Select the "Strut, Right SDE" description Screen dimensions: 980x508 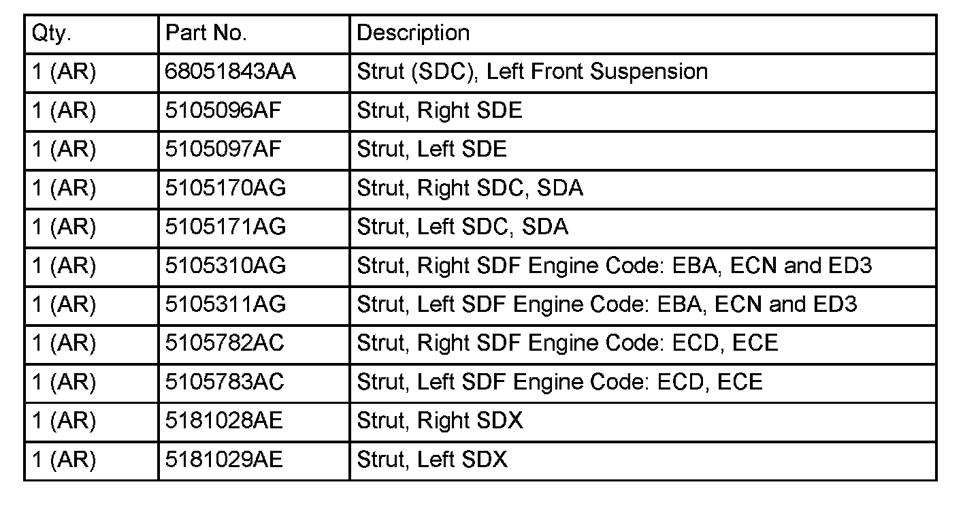pyautogui.click(x=440, y=110)
